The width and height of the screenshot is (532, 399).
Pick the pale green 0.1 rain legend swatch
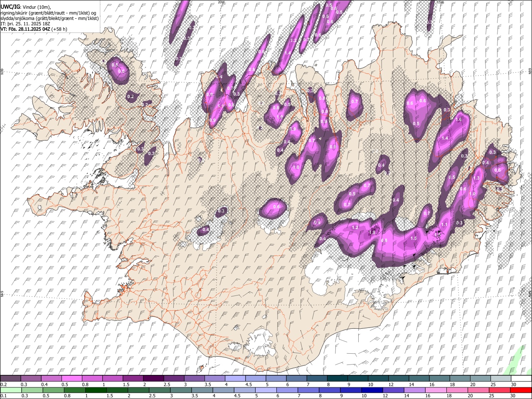(x=11, y=390)
